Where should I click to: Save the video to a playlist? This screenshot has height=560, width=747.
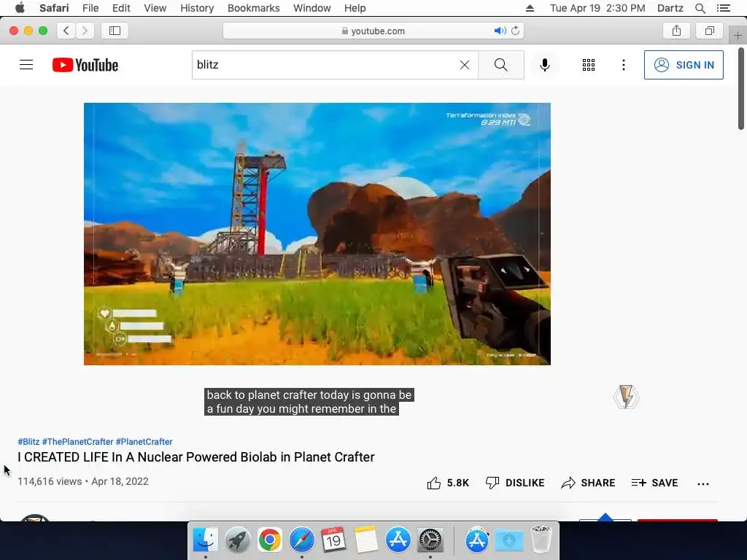[654, 483]
